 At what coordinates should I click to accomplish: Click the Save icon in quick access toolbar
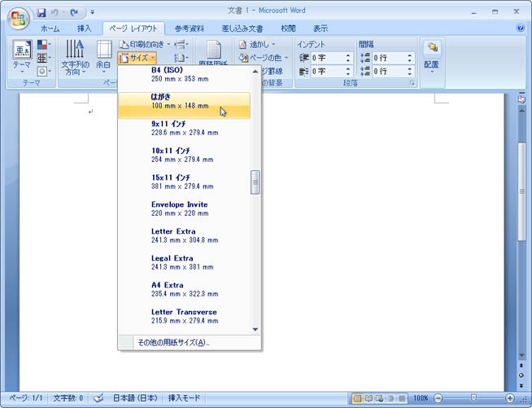[x=41, y=13]
